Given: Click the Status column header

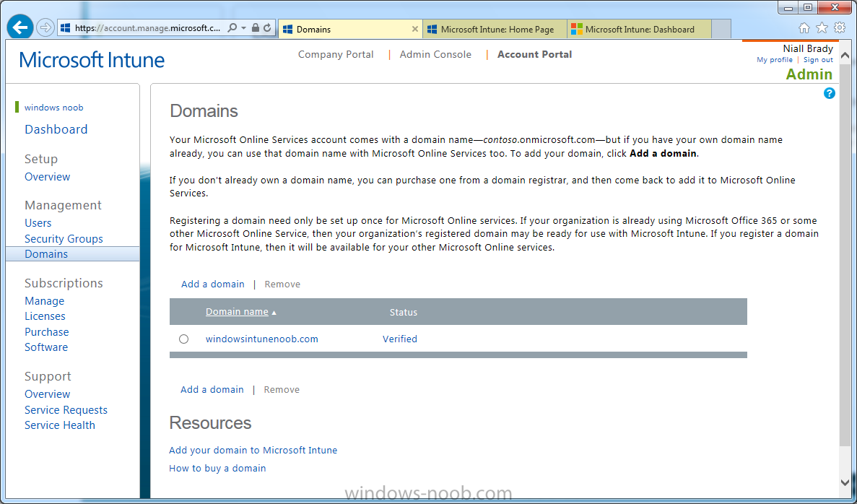Looking at the screenshot, I should [x=404, y=312].
